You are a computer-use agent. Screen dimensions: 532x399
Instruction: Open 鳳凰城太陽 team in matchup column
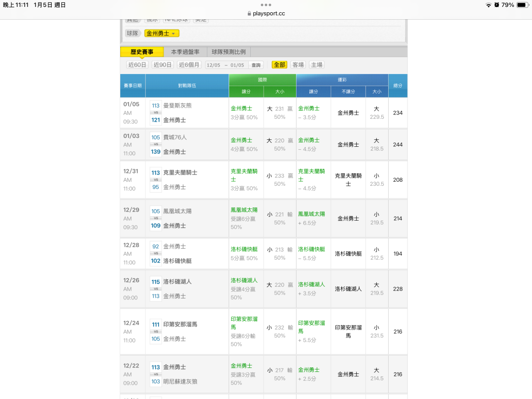point(177,211)
